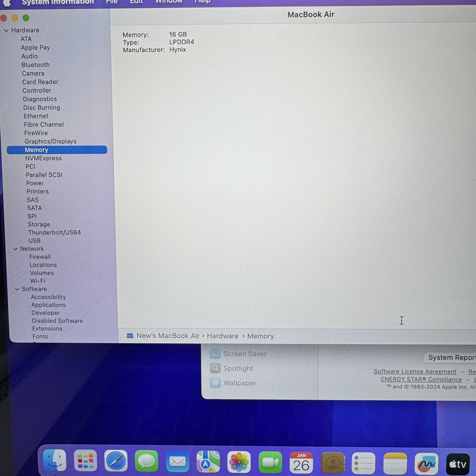Screen dimensions: 476x476
Task: Open Finder from the Dock
Action: (55, 460)
